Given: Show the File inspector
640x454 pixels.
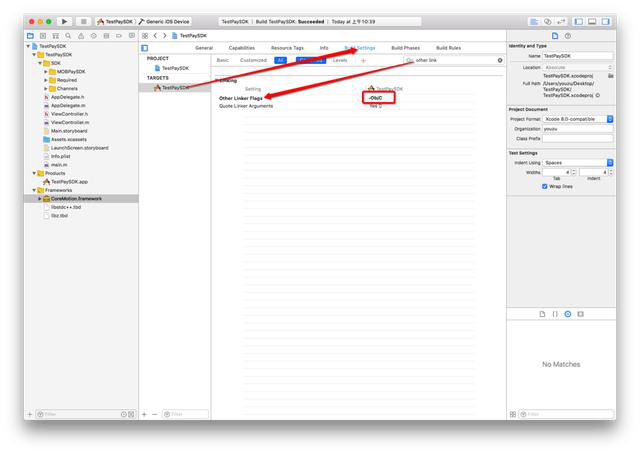Looking at the screenshot, I should [x=555, y=36].
